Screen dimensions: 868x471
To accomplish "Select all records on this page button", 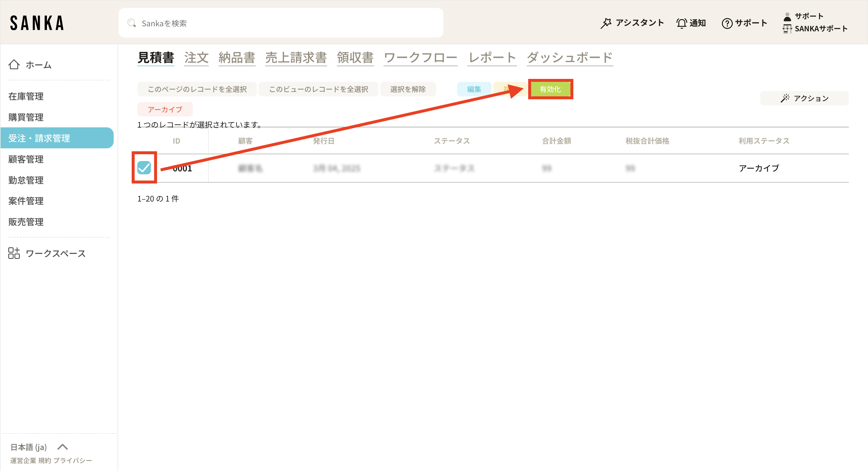I will (x=197, y=89).
